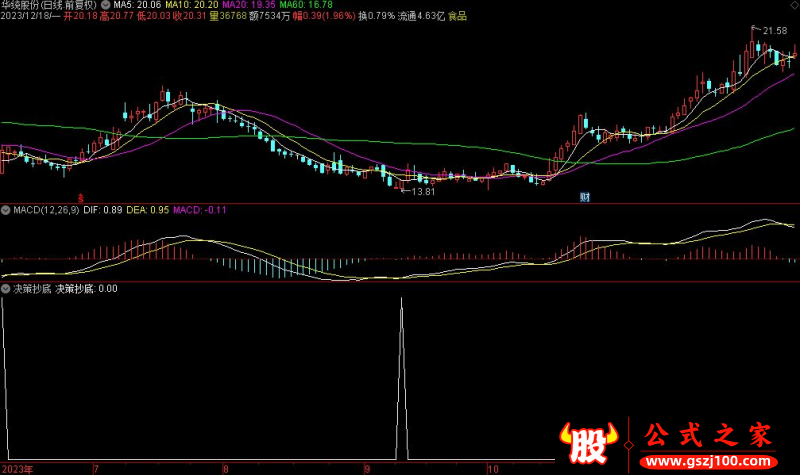Viewport: 800px width, 475px height.
Task: Click the change value 幅0.39(1.96%)
Action: [324, 16]
